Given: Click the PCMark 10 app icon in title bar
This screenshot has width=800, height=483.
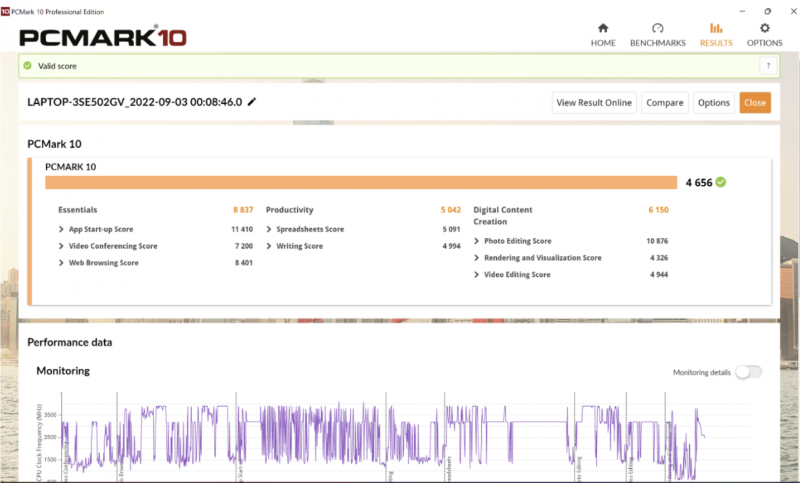Looking at the screenshot, I should click(5, 11).
